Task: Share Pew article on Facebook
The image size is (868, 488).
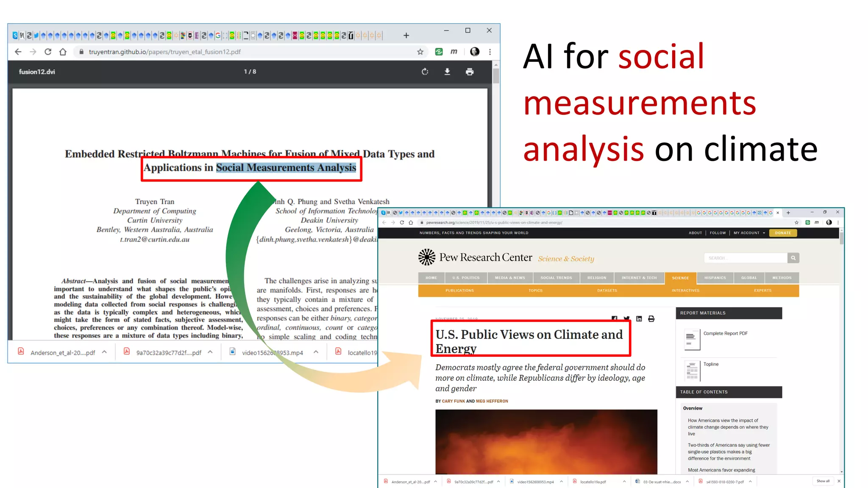Action: coord(615,319)
